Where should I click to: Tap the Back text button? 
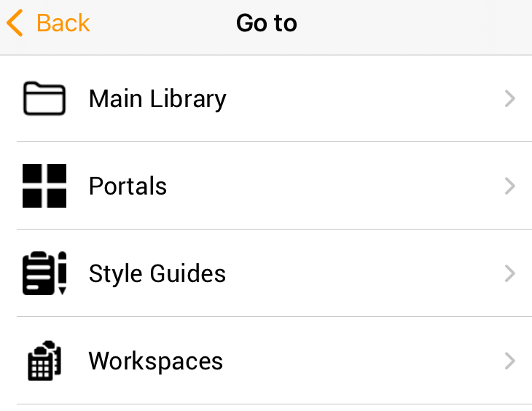(x=63, y=23)
